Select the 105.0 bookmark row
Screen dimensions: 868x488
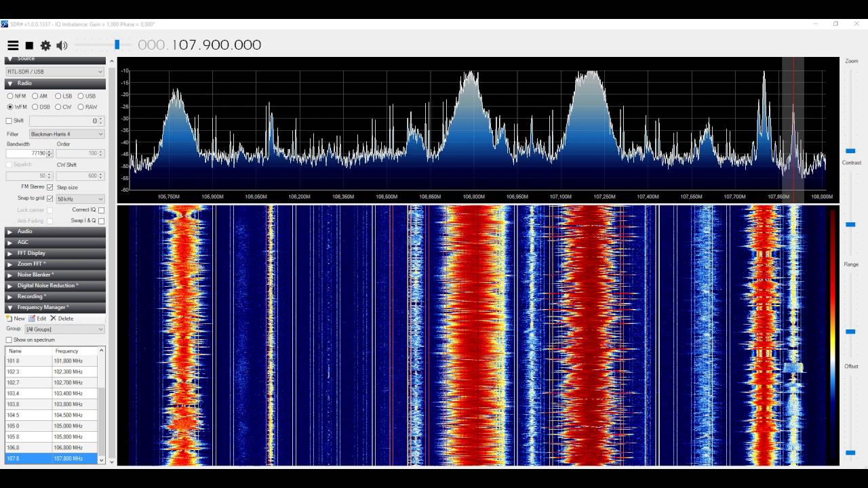(x=51, y=426)
